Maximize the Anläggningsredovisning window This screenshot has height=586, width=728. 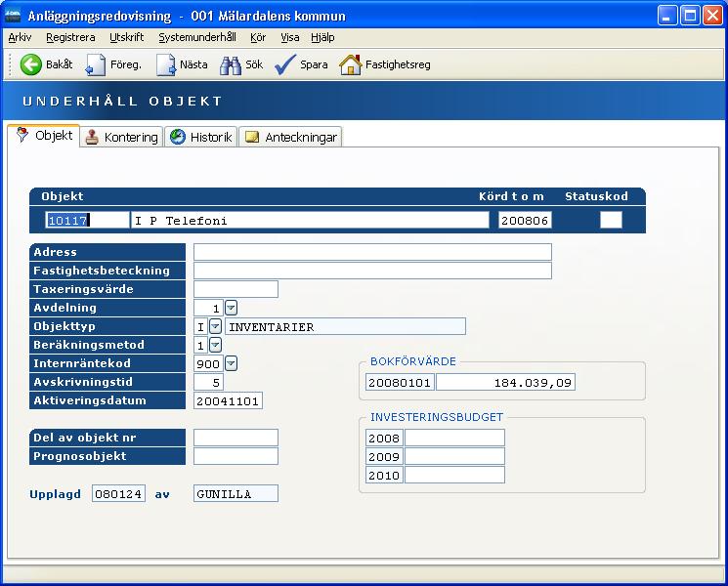click(x=690, y=16)
